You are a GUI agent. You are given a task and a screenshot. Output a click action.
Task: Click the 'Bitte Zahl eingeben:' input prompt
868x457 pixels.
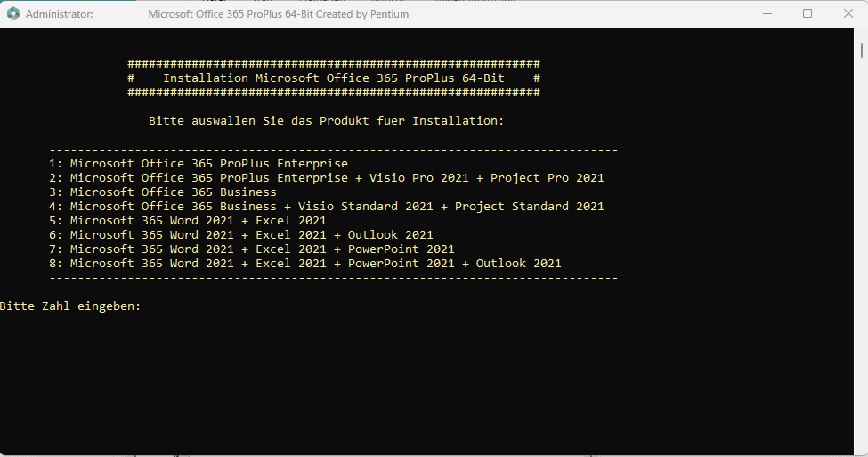click(71, 306)
